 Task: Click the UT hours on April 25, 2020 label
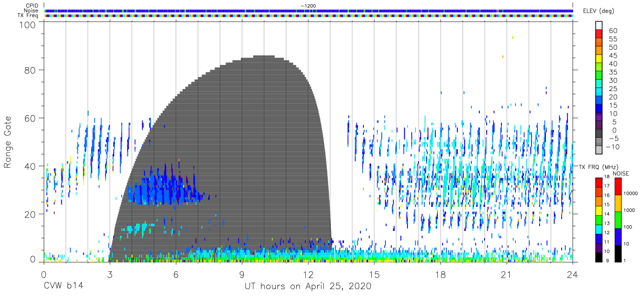coord(308,287)
